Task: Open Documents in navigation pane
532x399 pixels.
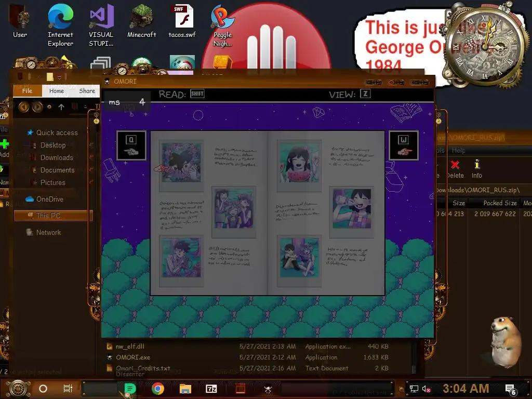Action: click(57, 170)
